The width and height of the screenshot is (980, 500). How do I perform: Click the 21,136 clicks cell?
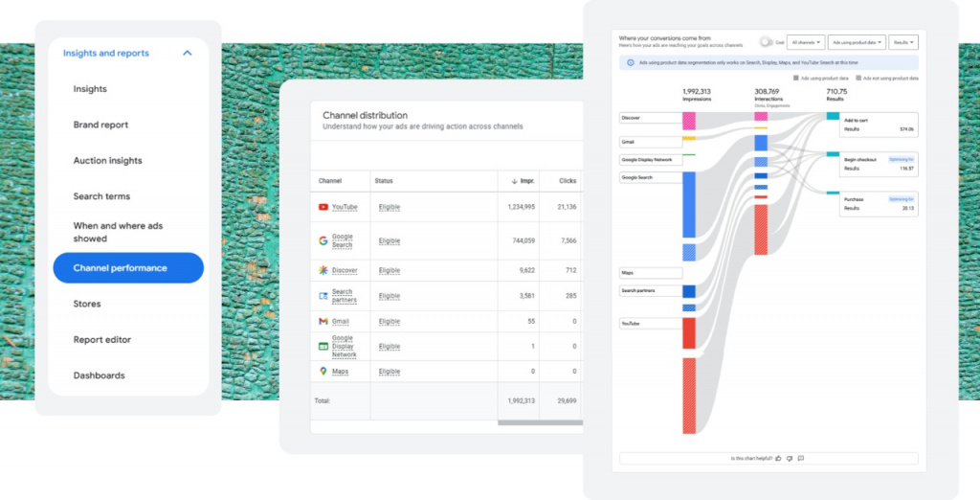coord(567,207)
